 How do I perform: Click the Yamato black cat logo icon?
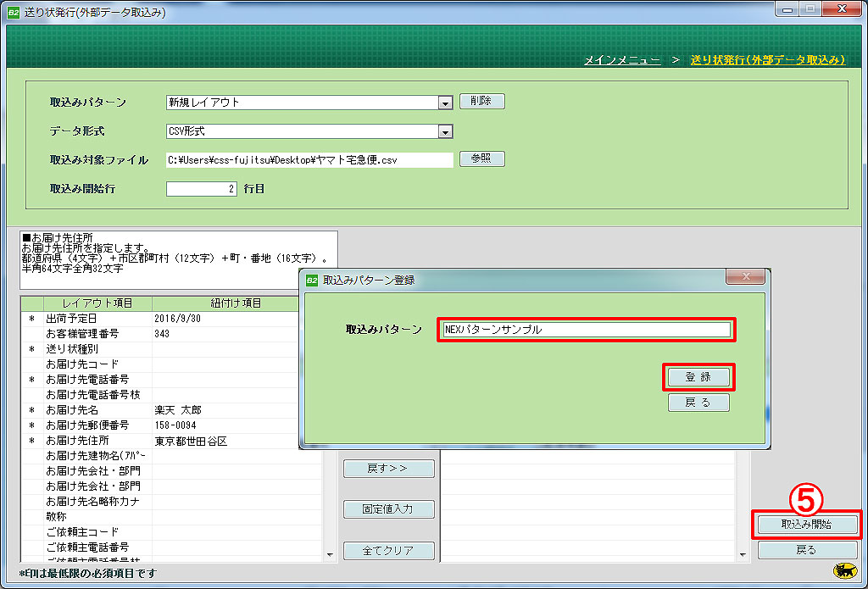[844, 572]
